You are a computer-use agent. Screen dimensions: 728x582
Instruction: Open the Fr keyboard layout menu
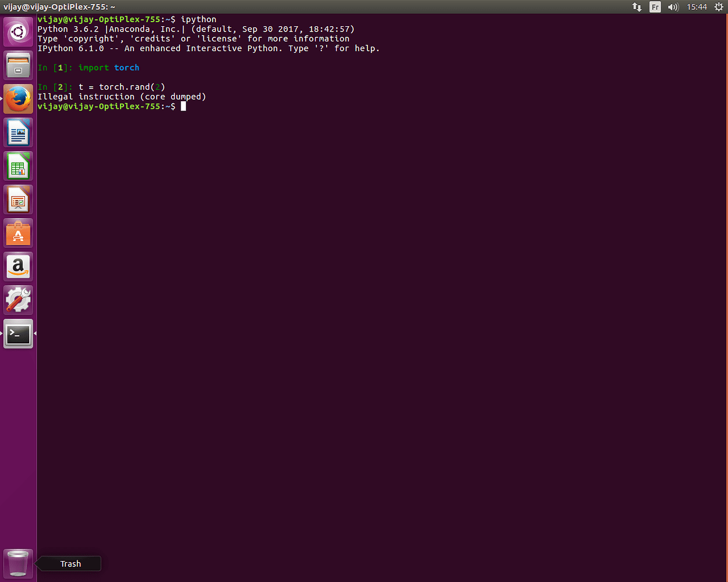click(655, 7)
